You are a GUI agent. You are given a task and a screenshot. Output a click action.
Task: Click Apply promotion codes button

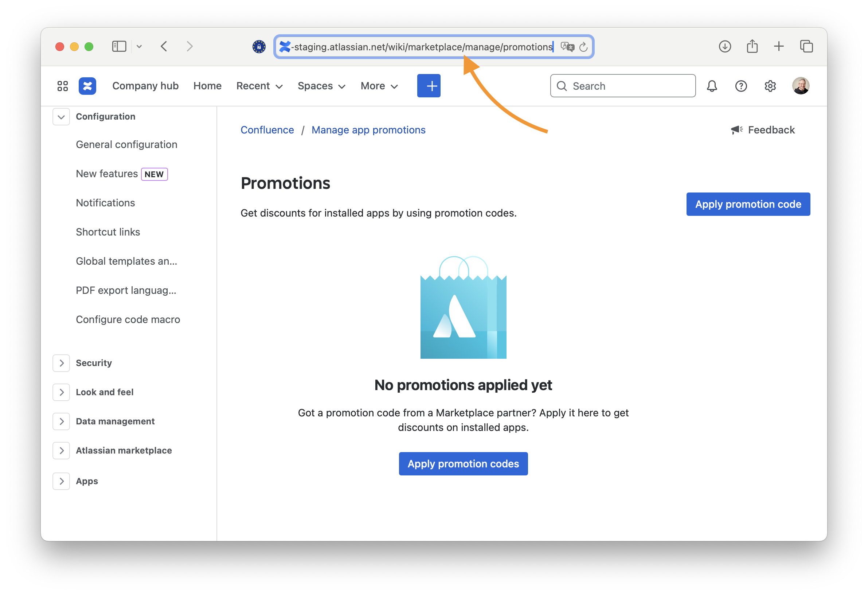[463, 464]
